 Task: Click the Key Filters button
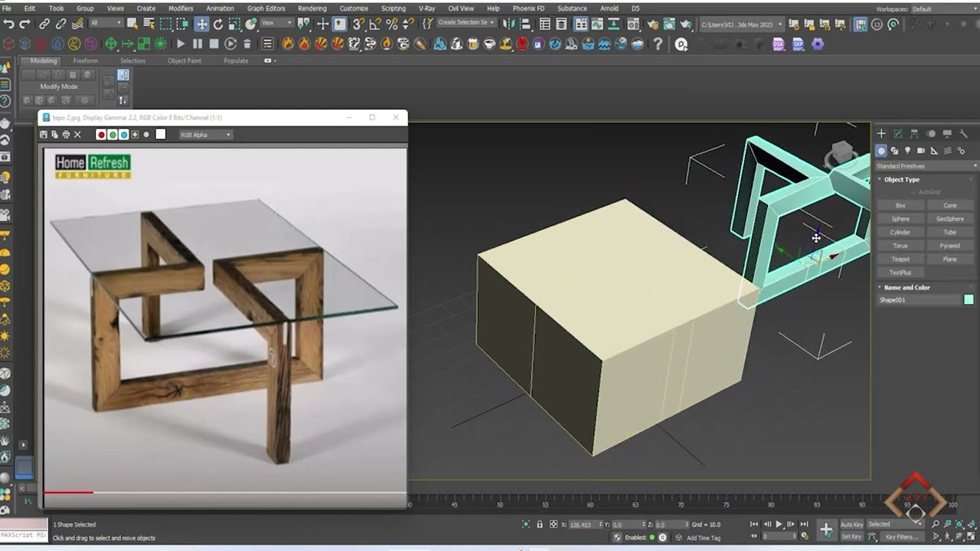tap(902, 536)
